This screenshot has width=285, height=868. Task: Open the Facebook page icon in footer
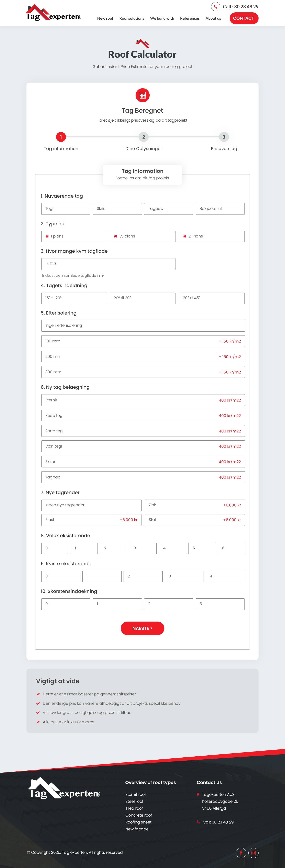pyautogui.click(x=241, y=853)
